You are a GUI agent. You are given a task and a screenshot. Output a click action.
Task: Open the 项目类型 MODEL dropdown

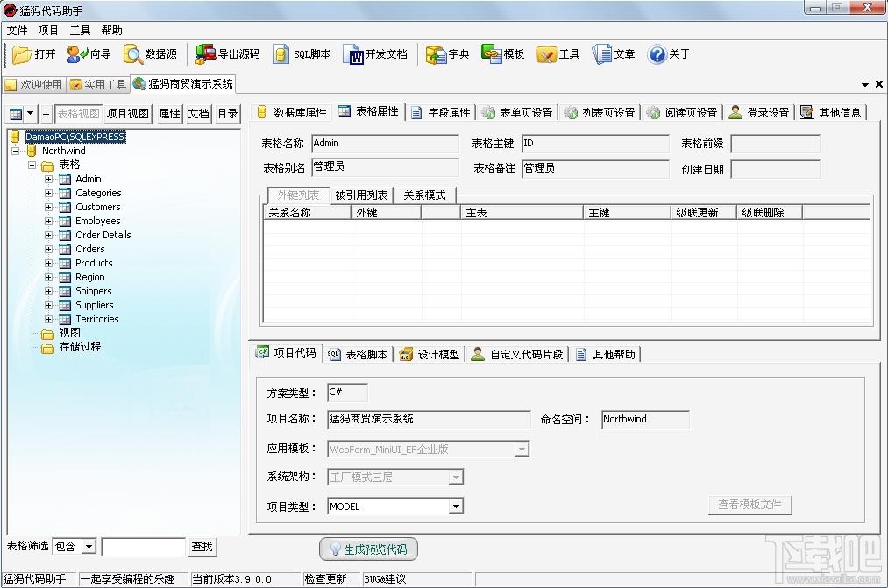(x=456, y=507)
